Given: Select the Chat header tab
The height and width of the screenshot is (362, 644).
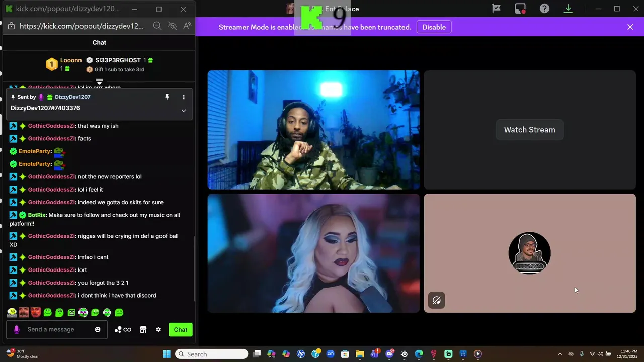Looking at the screenshot, I should 99,43.
